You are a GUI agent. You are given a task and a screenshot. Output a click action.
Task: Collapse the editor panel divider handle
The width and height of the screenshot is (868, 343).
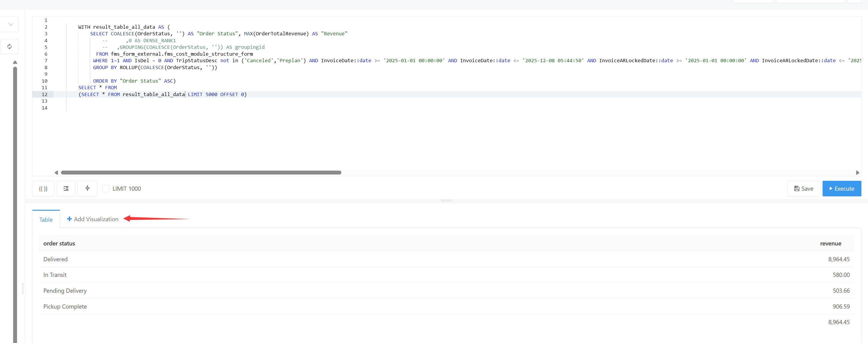[446, 200]
